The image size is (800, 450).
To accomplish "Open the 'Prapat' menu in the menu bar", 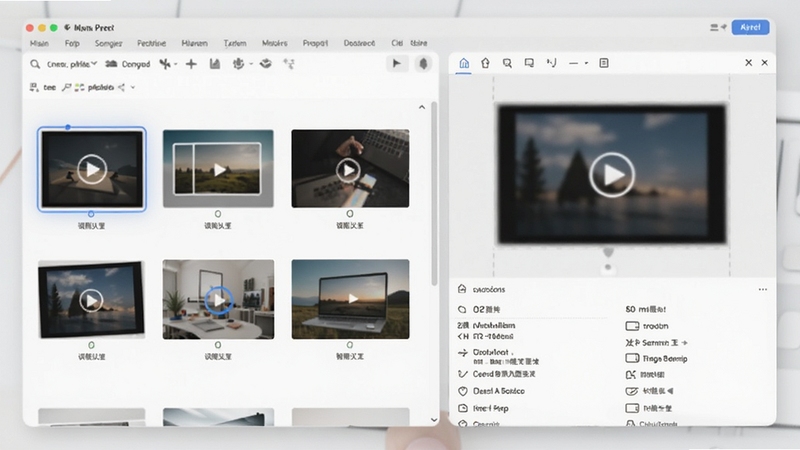I will 315,43.
